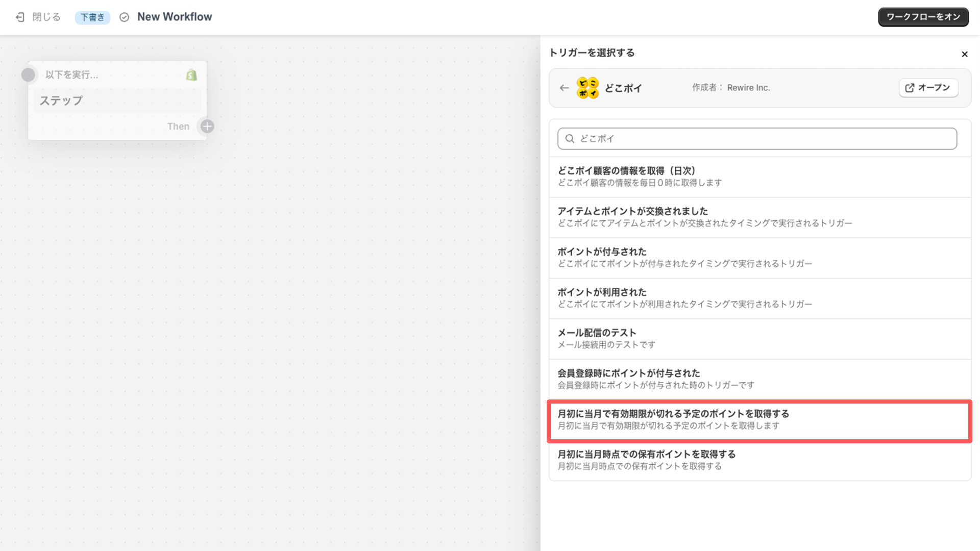The height and width of the screenshot is (551, 980).
Task: Open the New Workflow title field
Action: (175, 17)
